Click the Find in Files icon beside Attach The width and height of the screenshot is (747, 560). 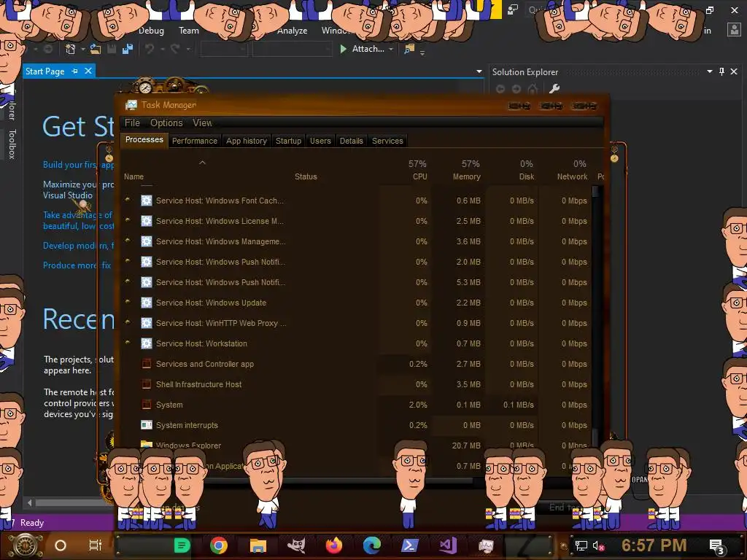coord(409,49)
